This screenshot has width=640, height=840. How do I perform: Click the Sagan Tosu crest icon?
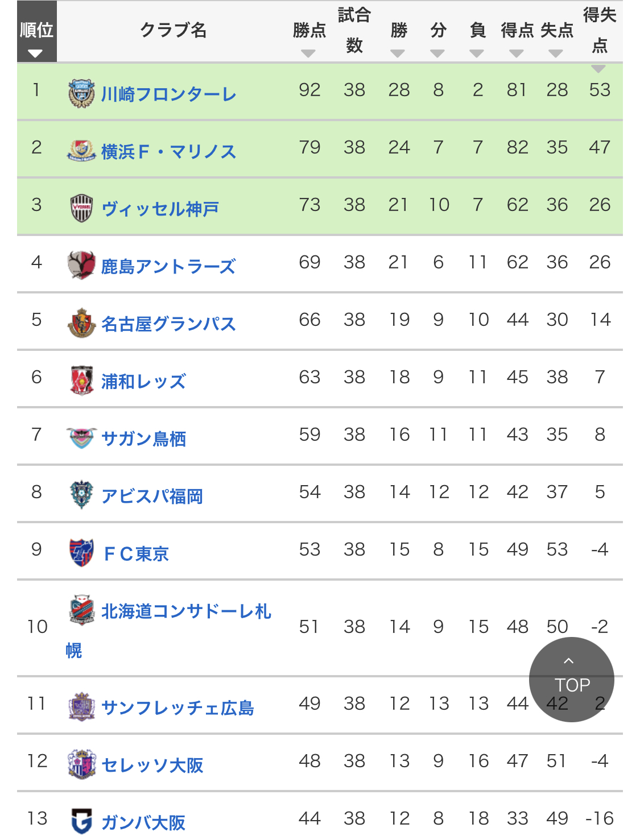pyautogui.click(x=81, y=438)
